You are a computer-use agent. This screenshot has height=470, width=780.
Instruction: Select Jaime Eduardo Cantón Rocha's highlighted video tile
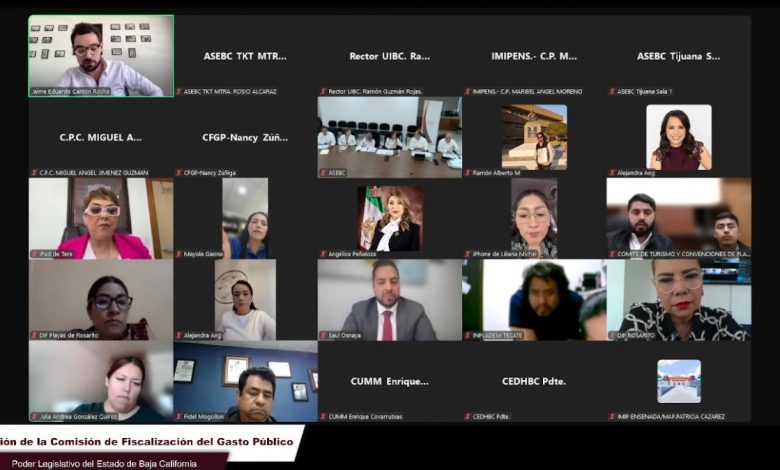(x=101, y=56)
